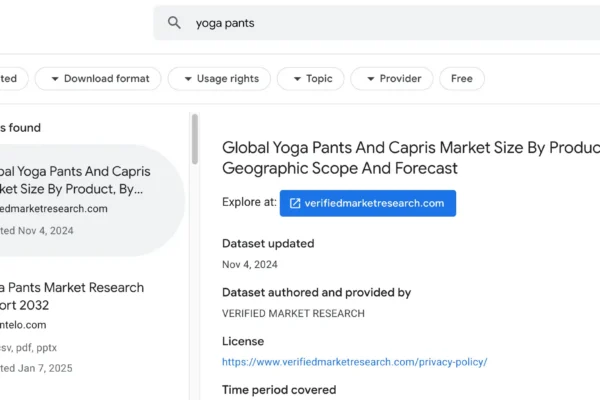Toggle the Free filter chip
The height and width of the screenshot is (400, 600).
click(462, 79)
